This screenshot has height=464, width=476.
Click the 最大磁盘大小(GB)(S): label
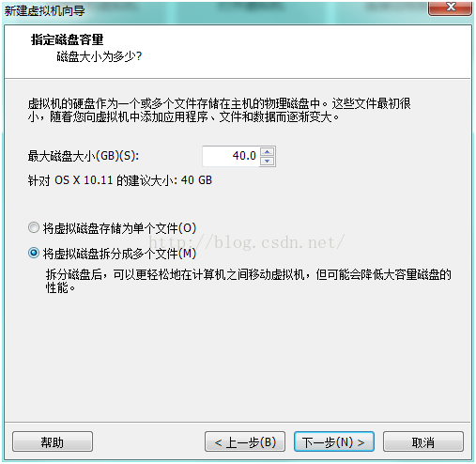tap(84, 156)
